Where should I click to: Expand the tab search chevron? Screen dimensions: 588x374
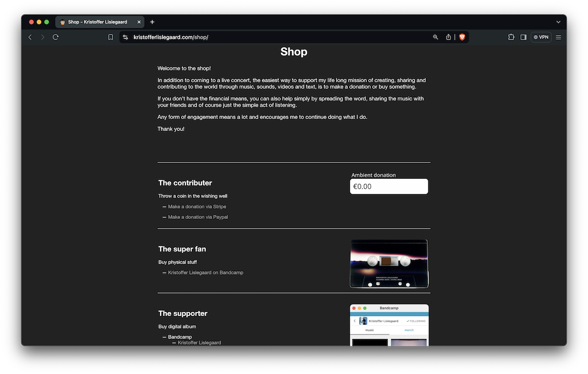pos(558,22)
